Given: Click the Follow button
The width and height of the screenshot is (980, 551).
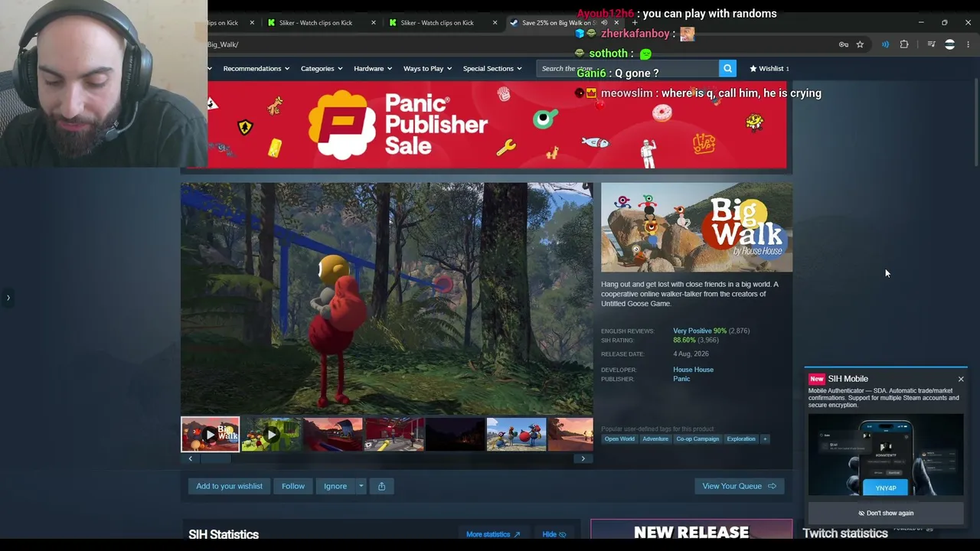Looking at the screenshot, I should tap(292, 486).
